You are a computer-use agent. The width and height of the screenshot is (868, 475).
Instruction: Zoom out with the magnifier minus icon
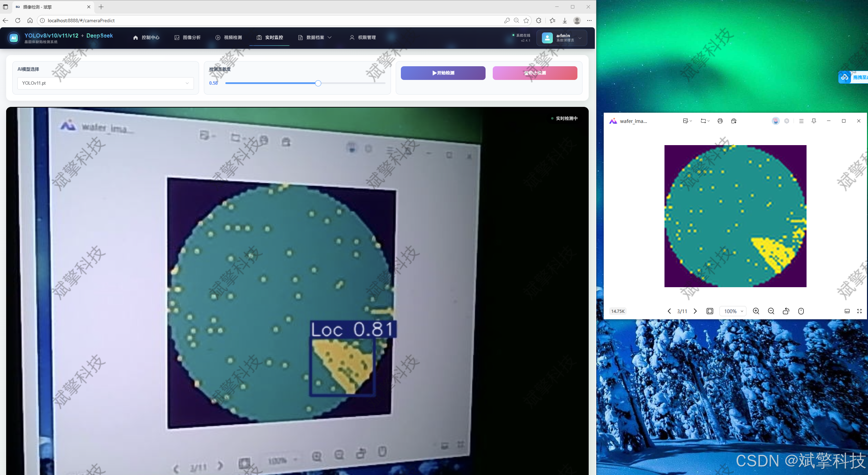pyautogui.click(x=771, y=311)
